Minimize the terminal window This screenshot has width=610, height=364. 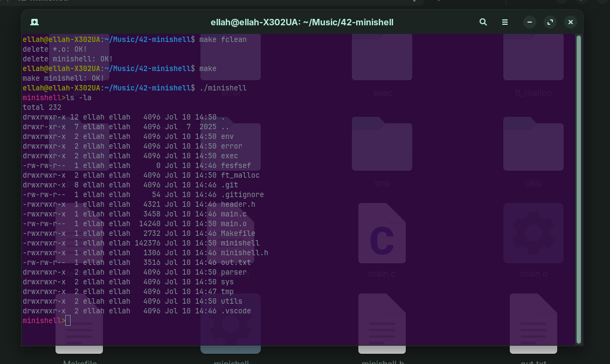530,22
